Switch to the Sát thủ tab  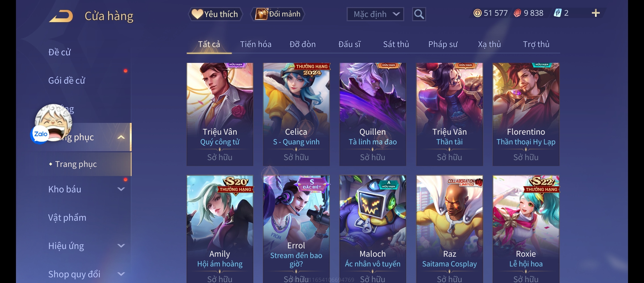396,44
